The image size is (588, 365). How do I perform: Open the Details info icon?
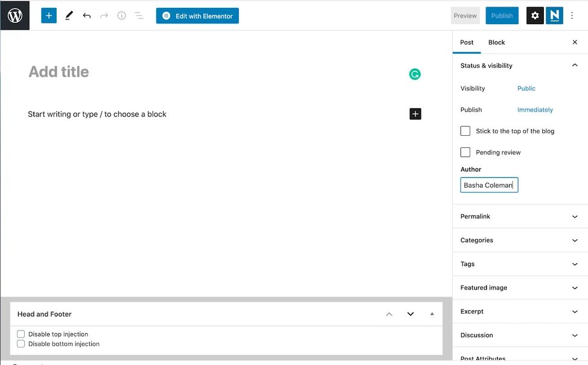pos(121,16)
